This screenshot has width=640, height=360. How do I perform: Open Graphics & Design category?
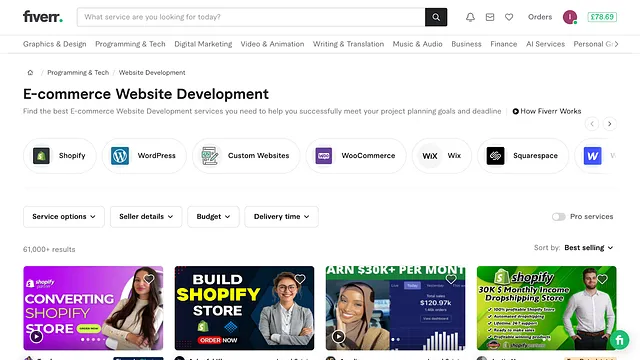[x=55, y=44]
